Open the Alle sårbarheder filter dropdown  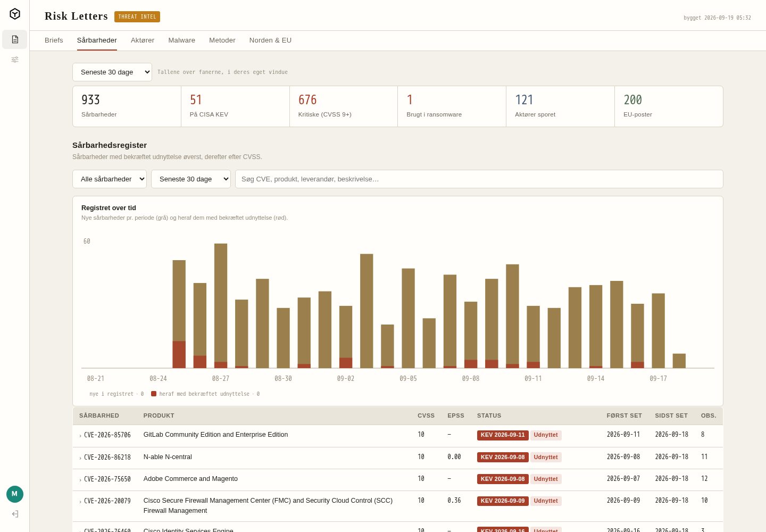110,179
